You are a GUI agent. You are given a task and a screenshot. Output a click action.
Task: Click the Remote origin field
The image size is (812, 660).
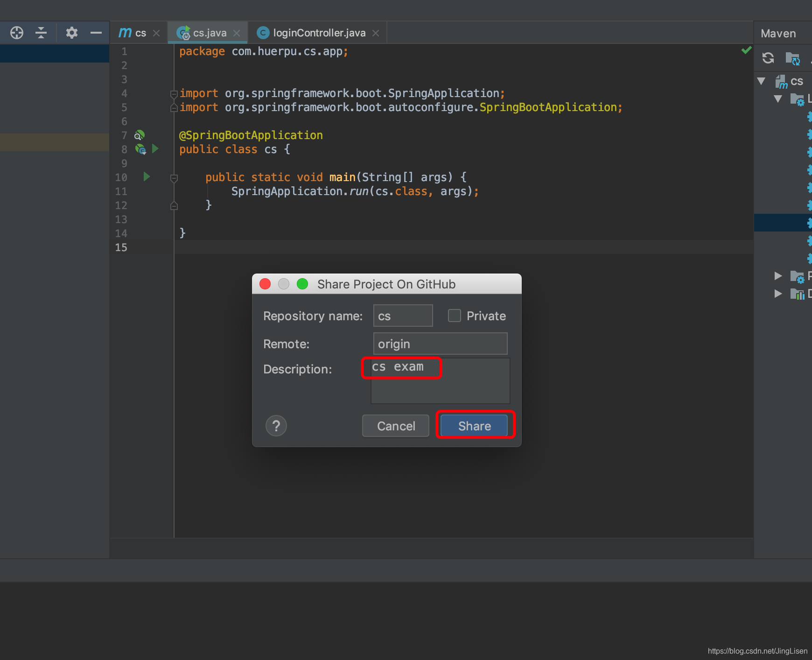click(440, 344)
